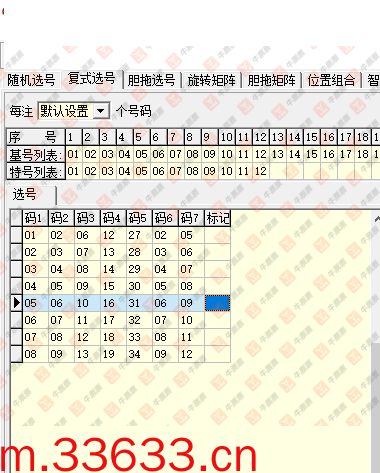Click 码4 cell with value 12
380x473 pixels.
[113, 235]
